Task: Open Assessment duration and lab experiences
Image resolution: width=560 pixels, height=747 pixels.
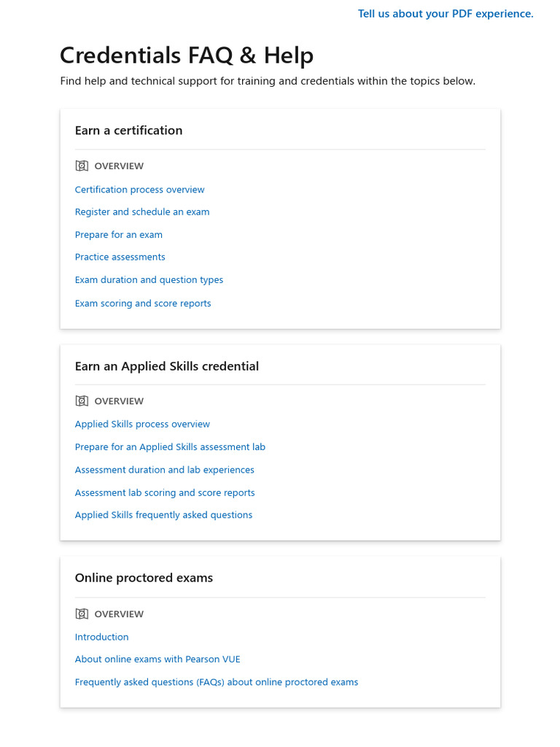Action: coord(165,470)
